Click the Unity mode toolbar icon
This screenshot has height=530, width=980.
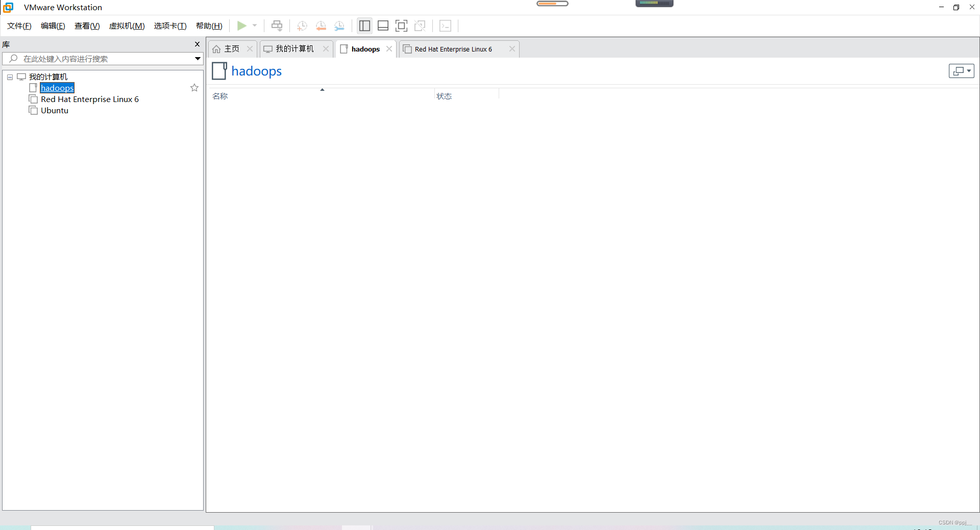[420, 26]
